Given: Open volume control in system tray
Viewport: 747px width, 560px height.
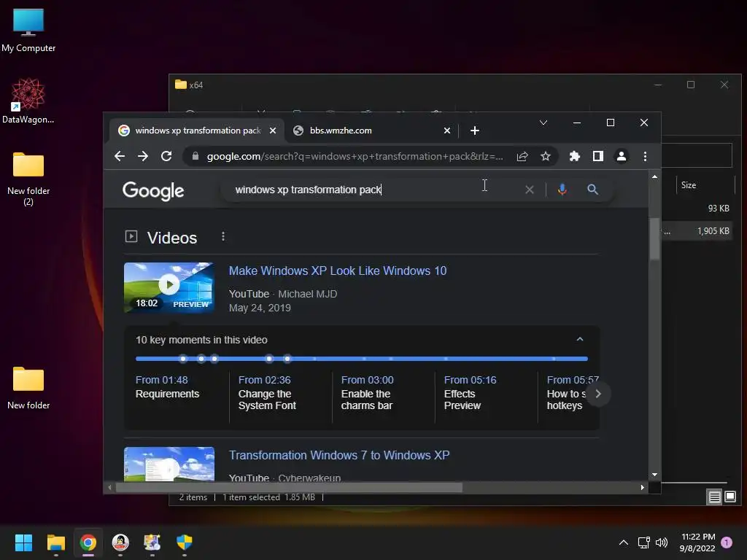Looking at the screenshot, I should pyautogui.click(x=662, y=542).
